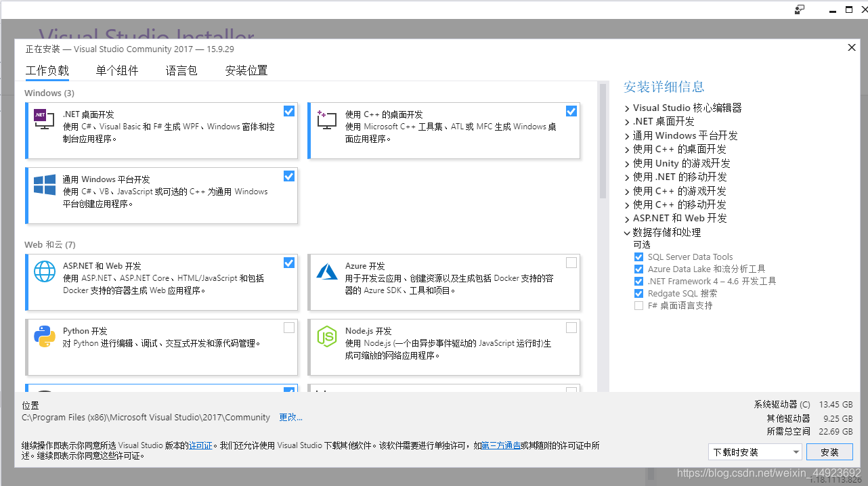Open the 第三方通告 link
The height and width of the screenshot is (486, 868).
tap(502, 445)
